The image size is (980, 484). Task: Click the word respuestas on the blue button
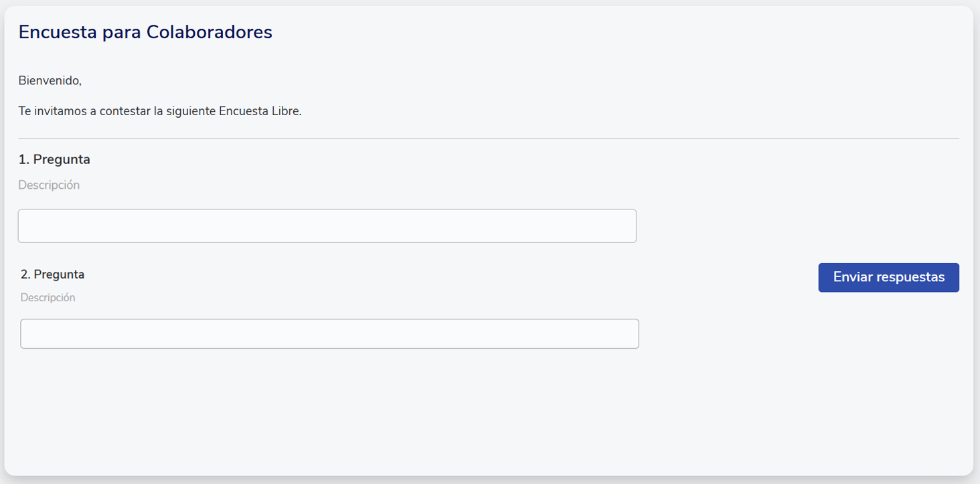910,277
